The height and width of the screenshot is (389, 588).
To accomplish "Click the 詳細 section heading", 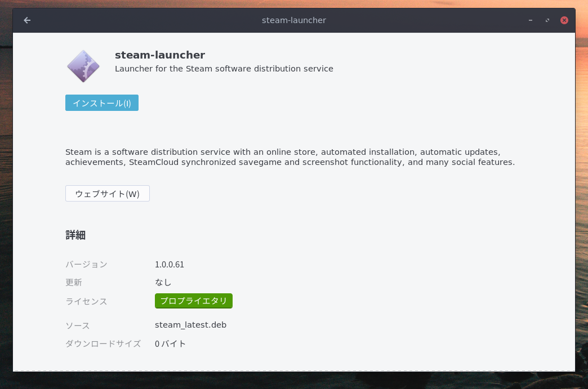I will coord(75,235).
